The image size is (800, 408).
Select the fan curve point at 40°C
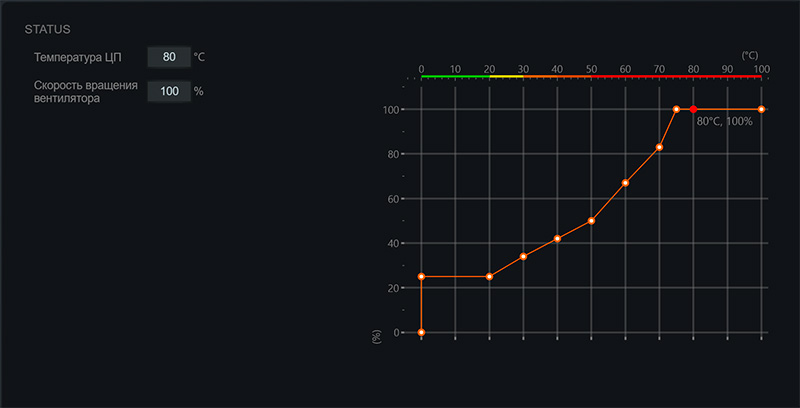557,238
